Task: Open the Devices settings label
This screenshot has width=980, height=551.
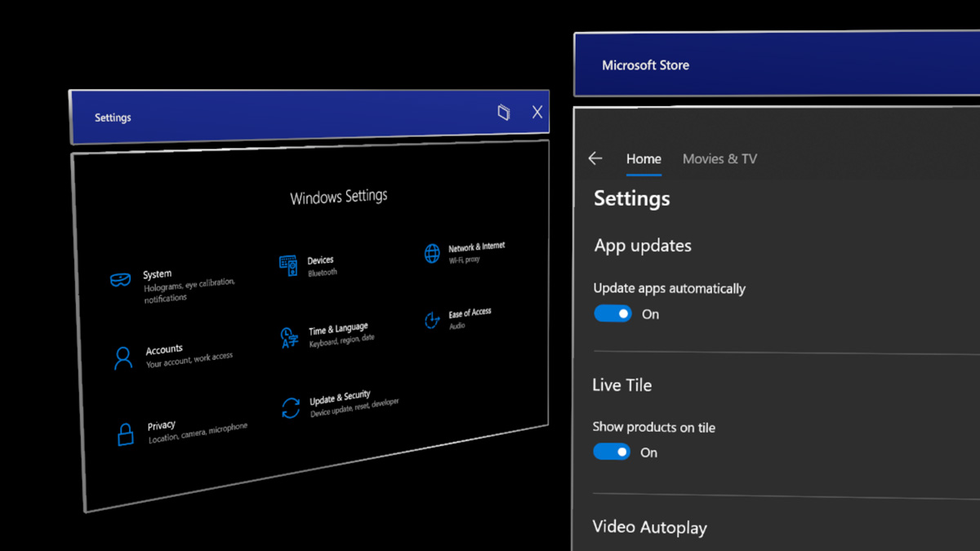Action: point(320,260)
